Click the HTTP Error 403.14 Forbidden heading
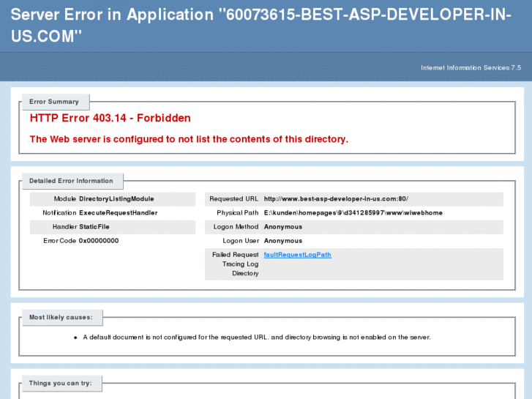 [110, 118]
